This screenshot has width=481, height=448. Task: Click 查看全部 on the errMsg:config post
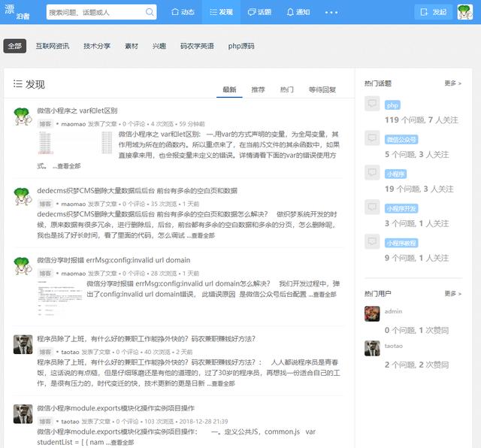325,294
